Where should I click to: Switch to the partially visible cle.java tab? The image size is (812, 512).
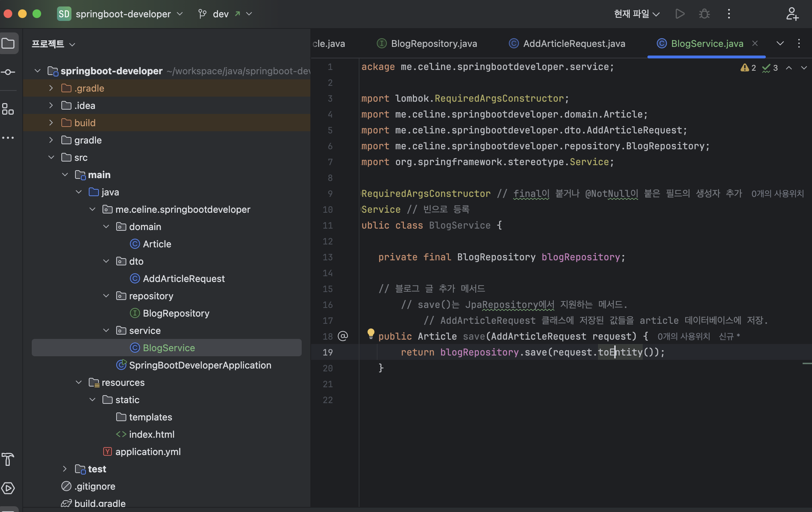point(329,44)
